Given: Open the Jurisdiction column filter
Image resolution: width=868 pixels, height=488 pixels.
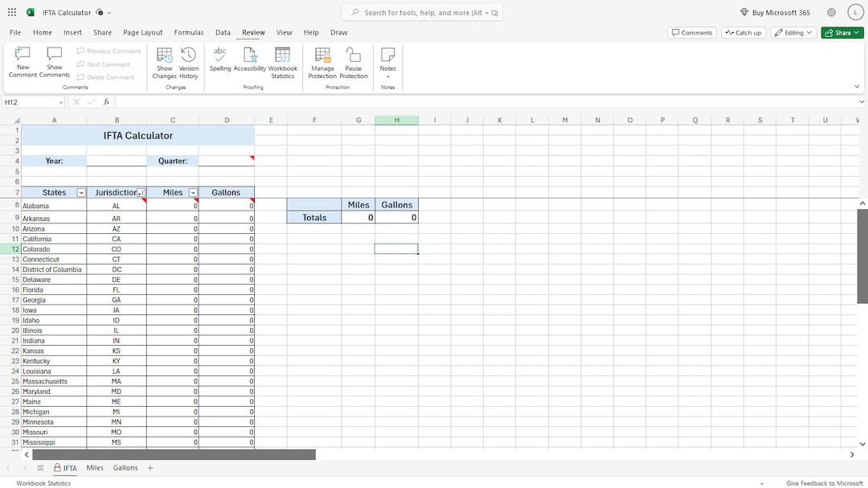Looking at the screenshot, I should click(x=141, y=192).
